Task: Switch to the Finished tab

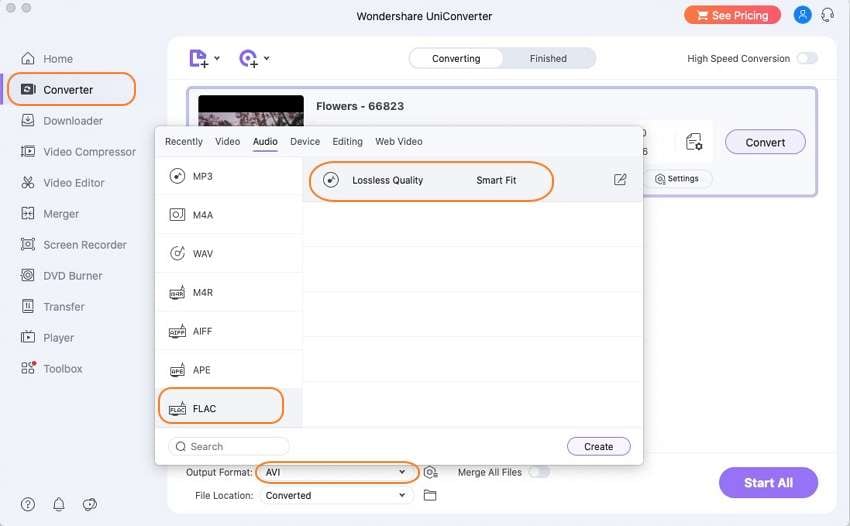Action: tap(548, 58)
